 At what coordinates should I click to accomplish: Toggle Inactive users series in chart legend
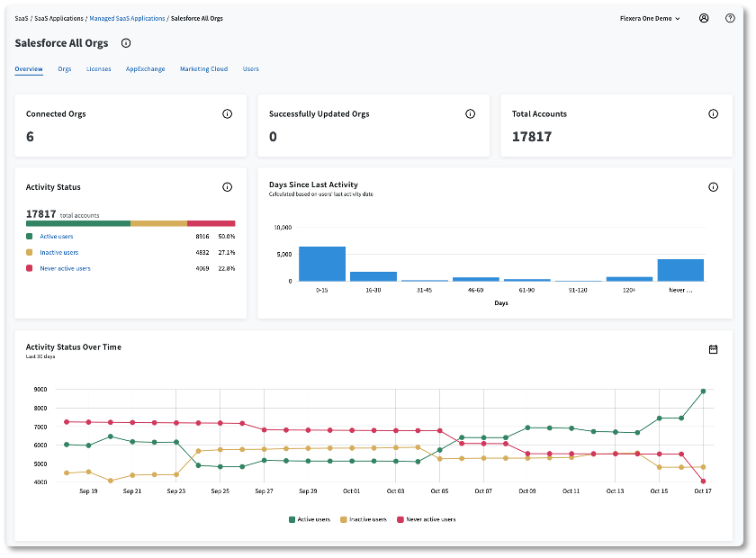pyautogui.click(x=362, y=519)
